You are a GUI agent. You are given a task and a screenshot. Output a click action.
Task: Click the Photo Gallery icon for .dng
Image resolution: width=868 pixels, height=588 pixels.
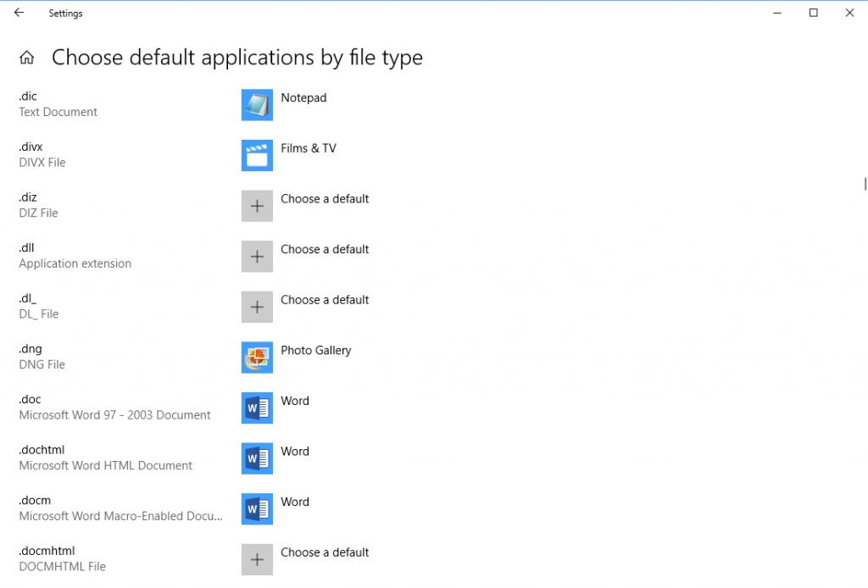point(257,358)
